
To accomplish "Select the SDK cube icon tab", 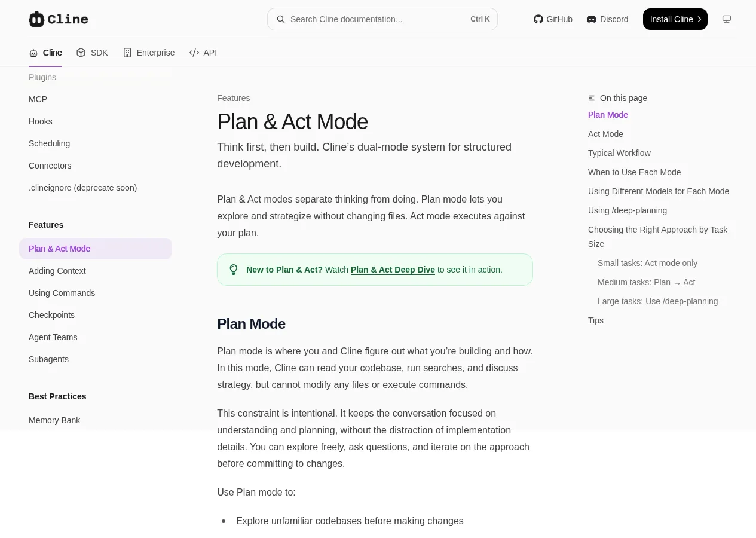I will pos(81,53).
